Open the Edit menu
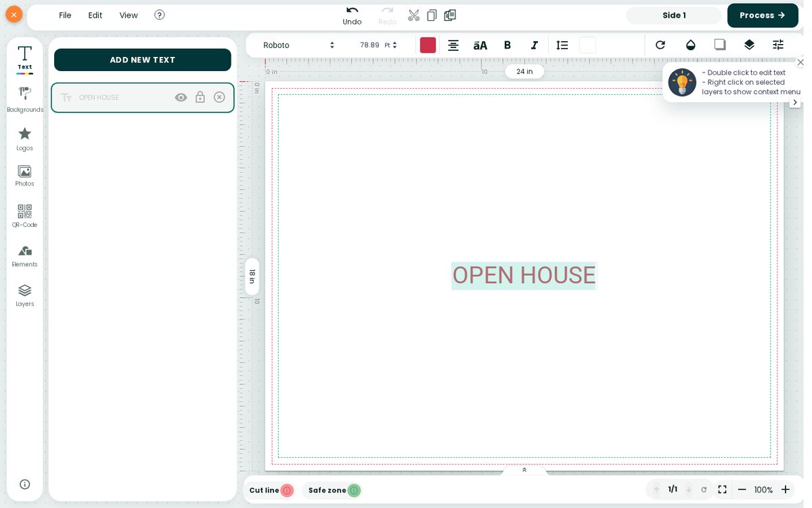 coord(95,15)
